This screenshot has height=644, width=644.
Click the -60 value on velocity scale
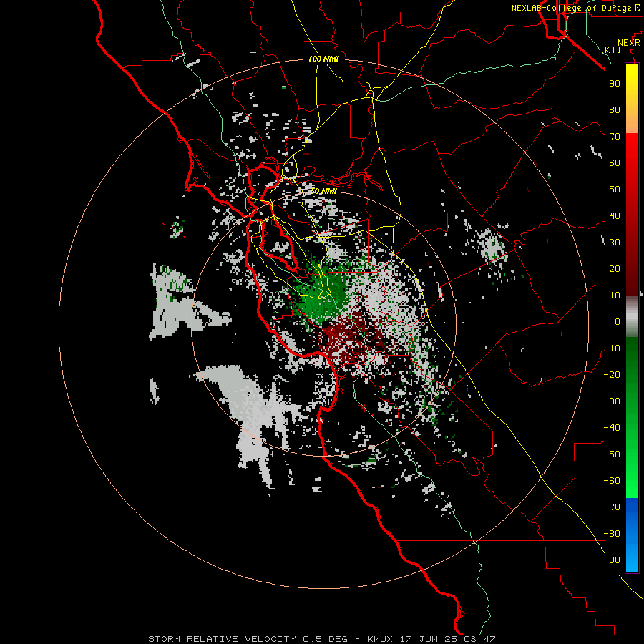pos(612,481)
